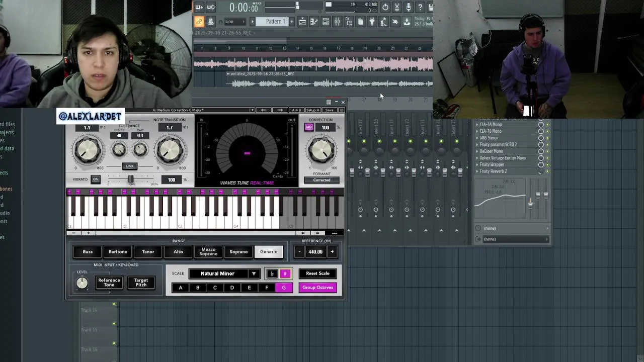644x362 pixels.
Task: Open the piano roll icon
Action: 314,22
